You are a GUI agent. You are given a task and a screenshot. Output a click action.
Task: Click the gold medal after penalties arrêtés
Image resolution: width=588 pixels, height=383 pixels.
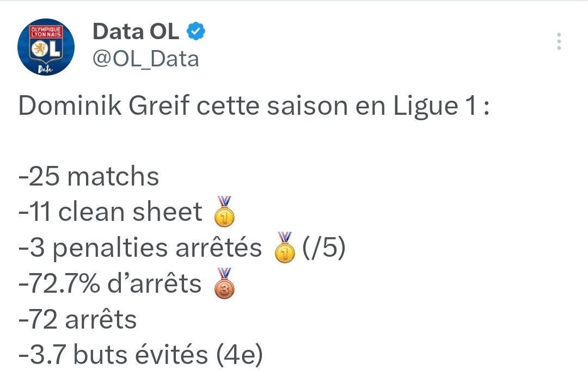285,248
